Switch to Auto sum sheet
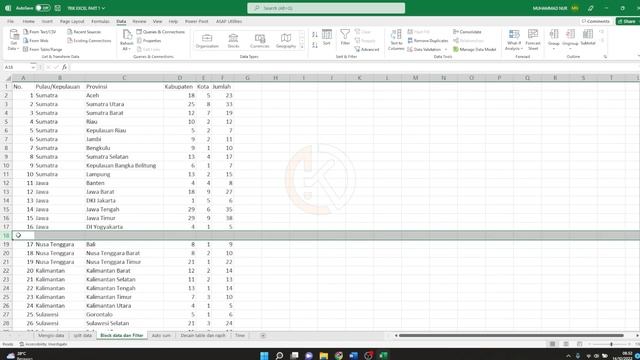This screenshot has width=640, height=360. pos(161,336)
